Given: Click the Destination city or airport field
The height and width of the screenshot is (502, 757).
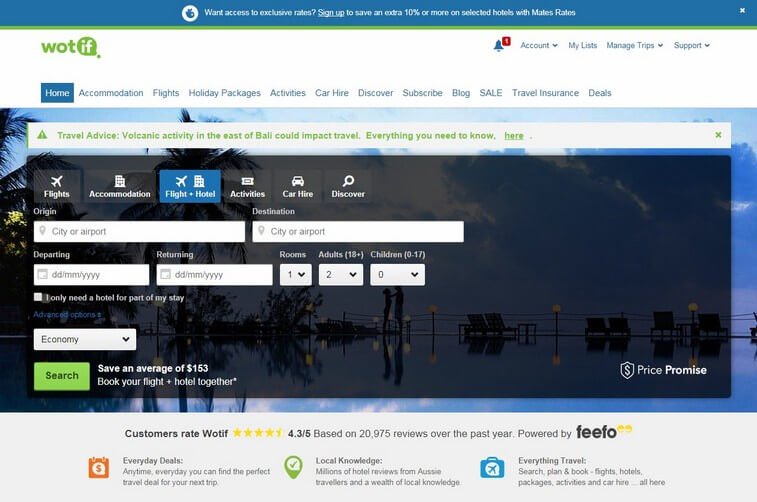Looking at the screenshot, I should pyautogui.click(x=358, y=232).
